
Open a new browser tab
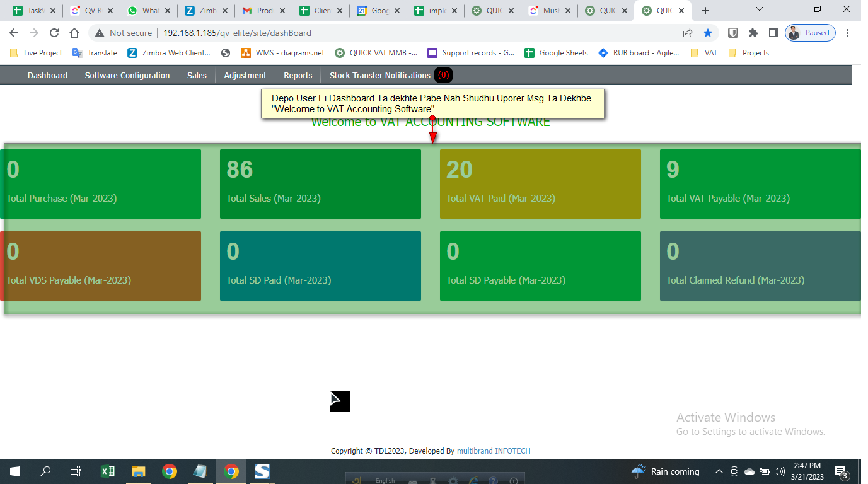pyautogui.click(x=705, y=11)
